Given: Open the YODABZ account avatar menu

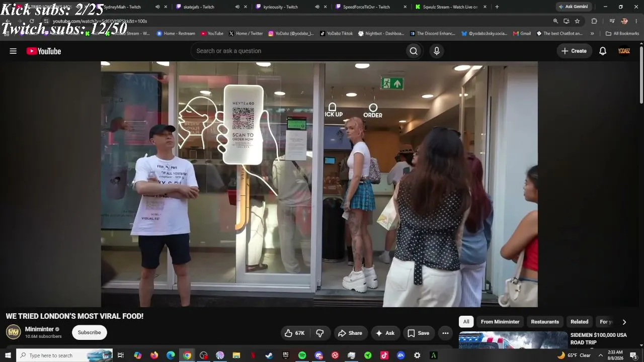Looking at the screenshot, I should pos(624,51).
